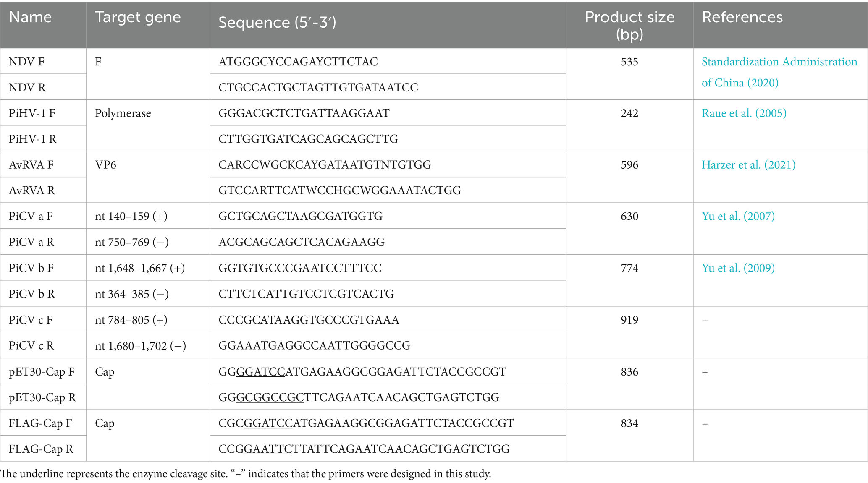Click the Name column header
The image size is (868, 483).
tap(30, 17)
